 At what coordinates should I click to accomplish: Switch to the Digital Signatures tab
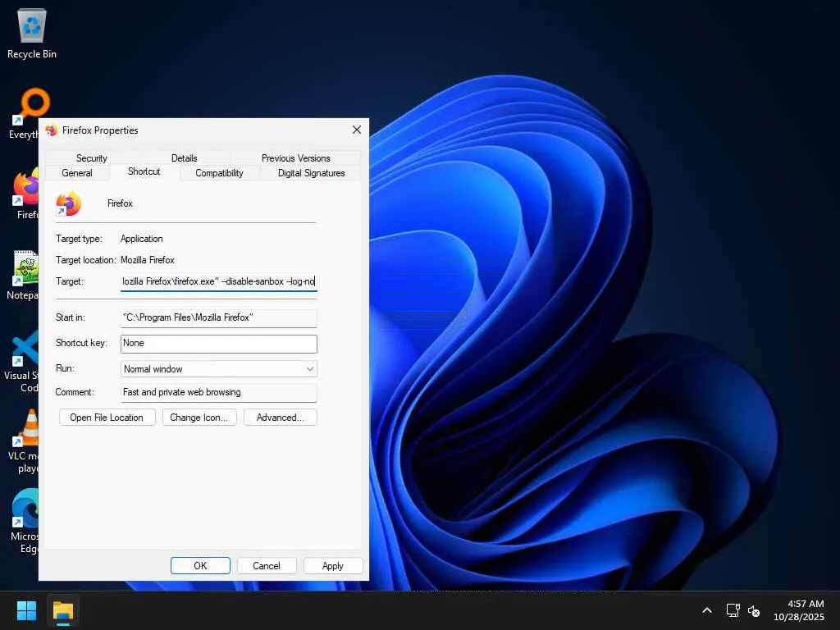(x=311, y=173)
